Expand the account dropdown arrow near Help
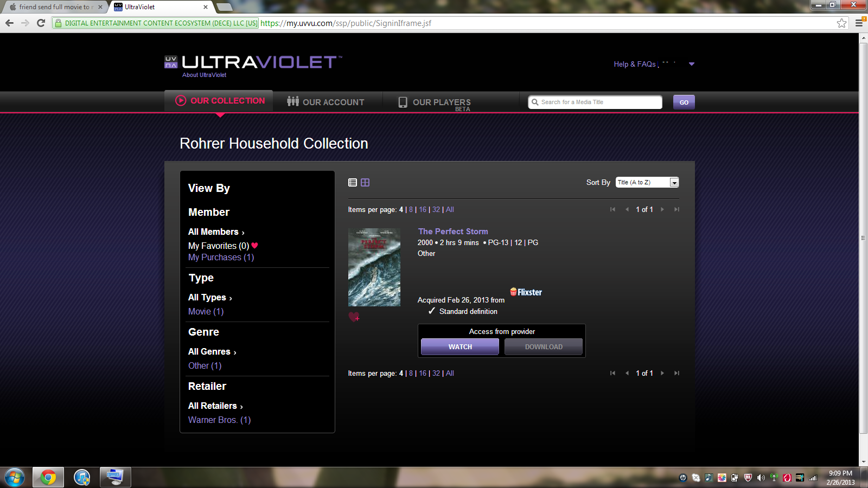The width and height of the screenshot is (868, 488). (692, 64)
